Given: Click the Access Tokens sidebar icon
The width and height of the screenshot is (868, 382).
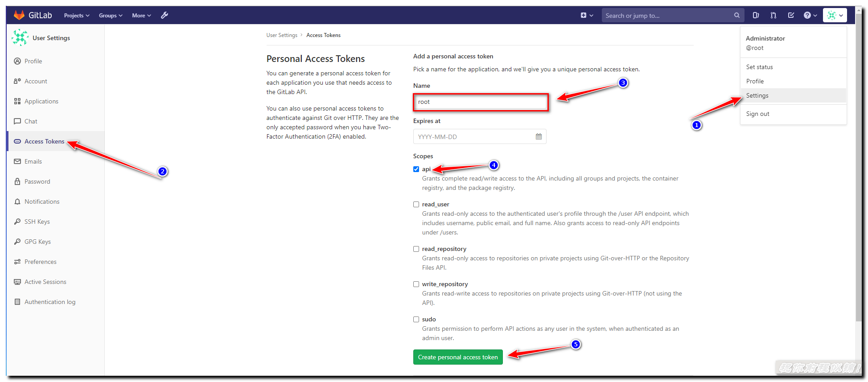Looking at the screenshot, I should 17,141.
